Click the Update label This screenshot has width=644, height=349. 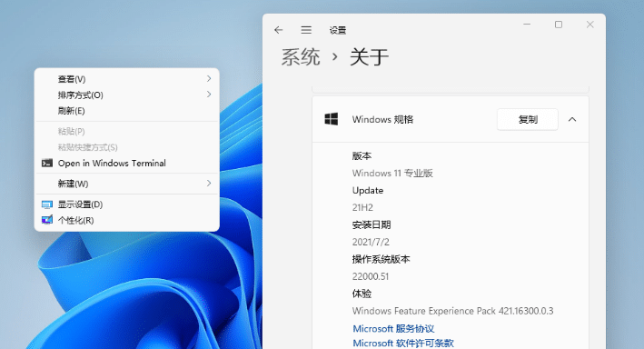coord(368,191)
